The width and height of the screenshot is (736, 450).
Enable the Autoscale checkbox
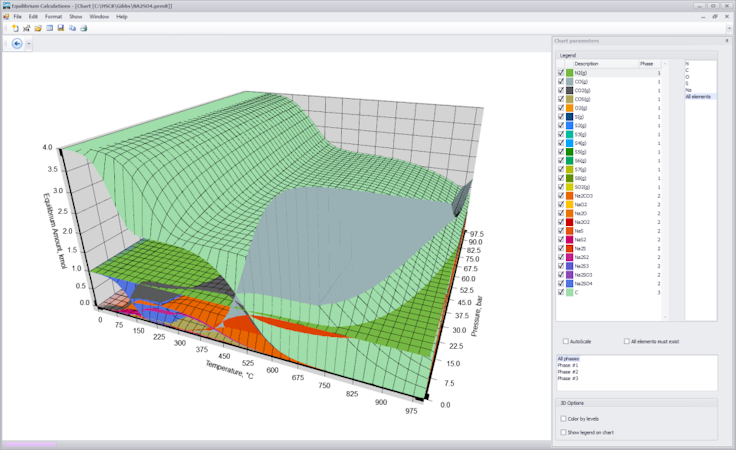click(x=566, y=341)
